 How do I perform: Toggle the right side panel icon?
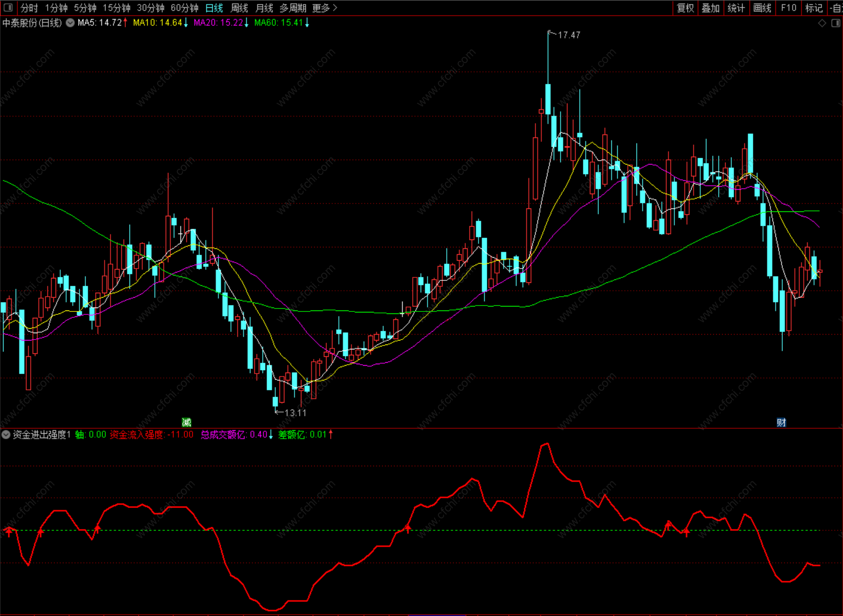tap(836, 23)
